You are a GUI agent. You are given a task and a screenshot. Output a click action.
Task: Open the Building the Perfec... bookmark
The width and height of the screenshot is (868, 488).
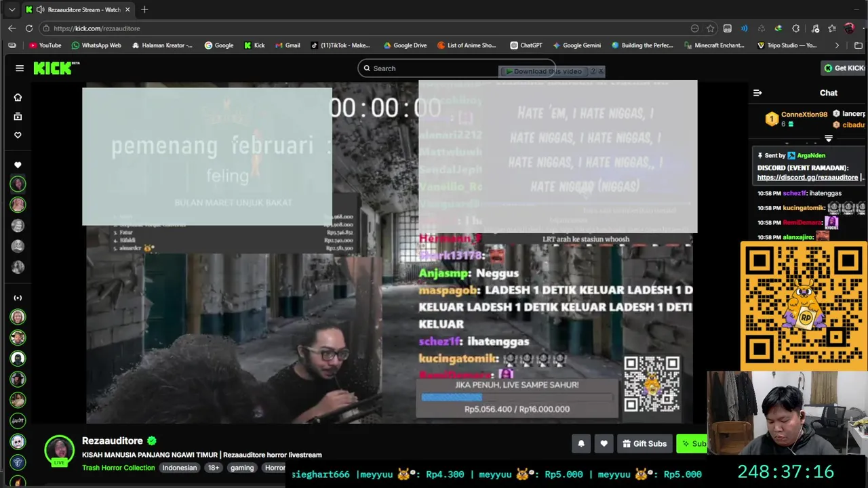click(642, 45)
